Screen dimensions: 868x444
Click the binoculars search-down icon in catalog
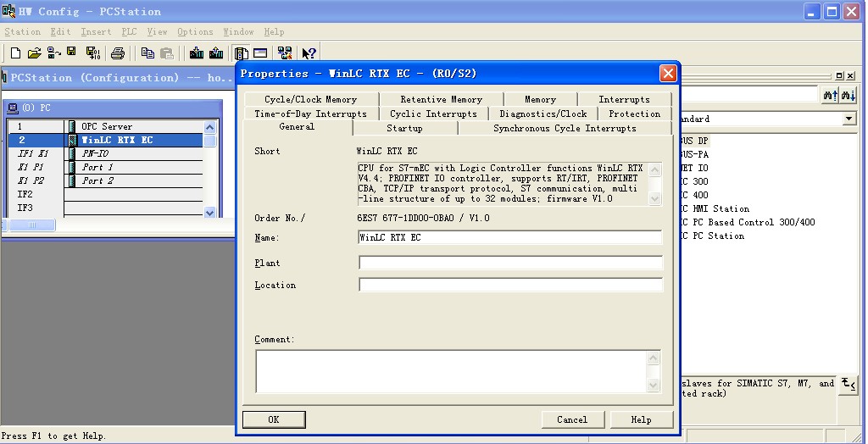click(848, 95)
